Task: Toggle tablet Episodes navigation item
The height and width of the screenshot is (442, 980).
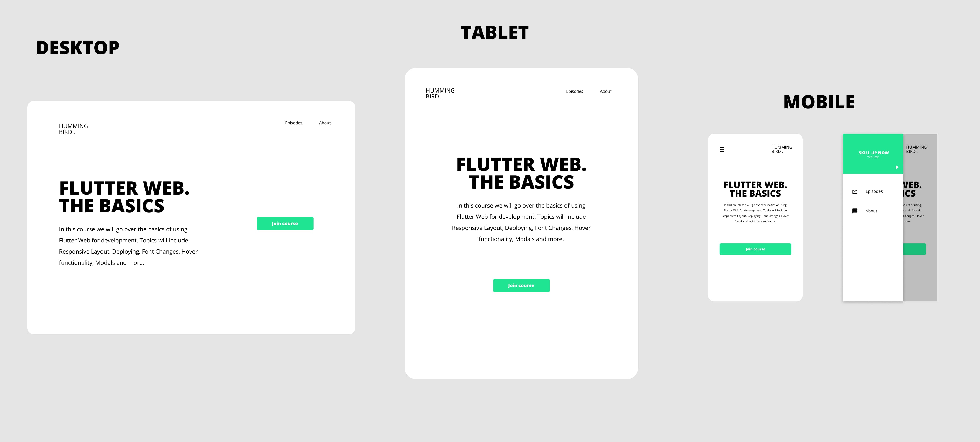Action: pos(572,91)
